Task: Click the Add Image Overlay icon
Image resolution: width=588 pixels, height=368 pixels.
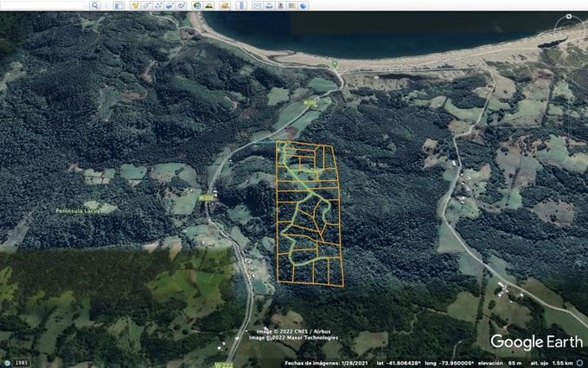Action: (169, 5)
